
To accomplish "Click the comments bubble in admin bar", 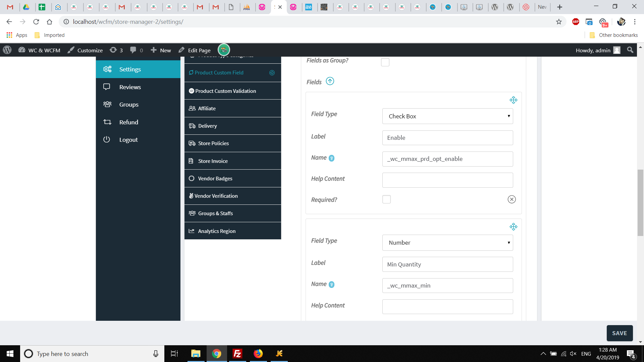I will click(137, 50).
